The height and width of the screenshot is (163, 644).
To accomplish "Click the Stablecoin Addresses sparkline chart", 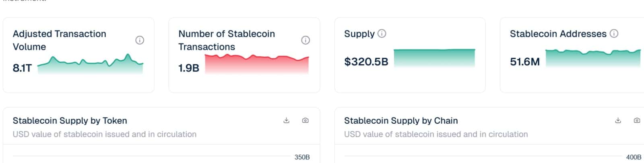I will pos(592,58).
